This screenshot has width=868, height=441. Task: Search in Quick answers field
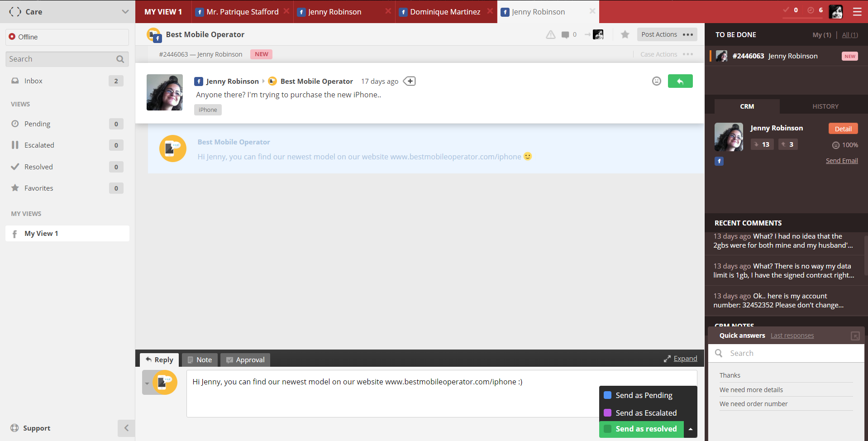pos(786,353)
